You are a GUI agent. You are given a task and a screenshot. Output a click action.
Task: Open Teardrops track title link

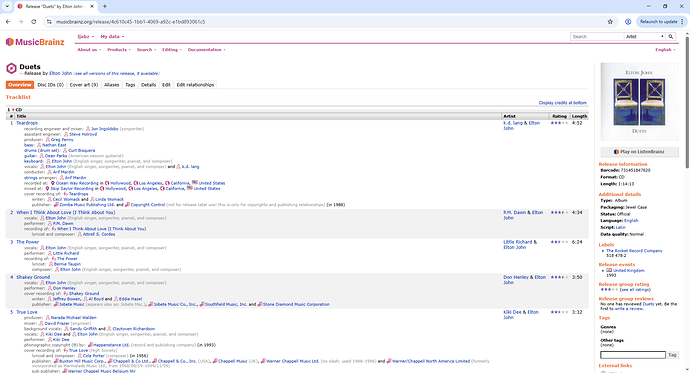[27, 123]
